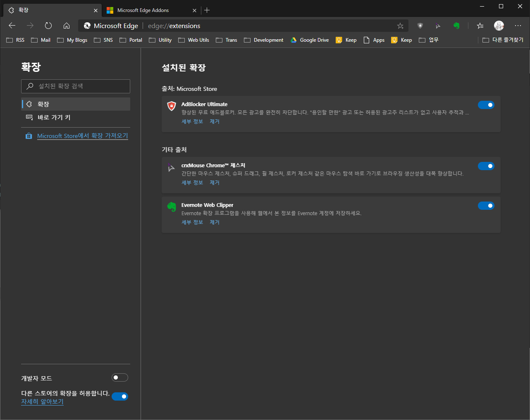Open the Trans bookmarks folder

[x=226, y=40]
